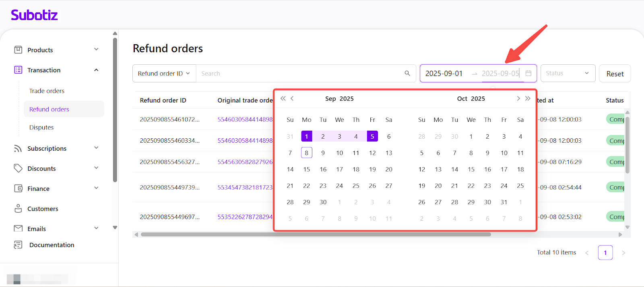Pick October 15 in the calendar
Image resolution: width=644 pixels, height=287 pixels.
(x=471, y=169)
